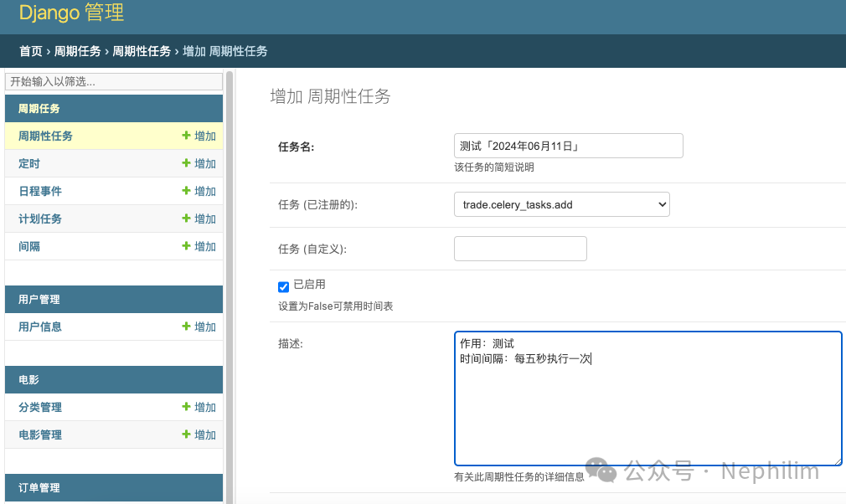Open the 任务 (已注册的) dropdown

561,204
